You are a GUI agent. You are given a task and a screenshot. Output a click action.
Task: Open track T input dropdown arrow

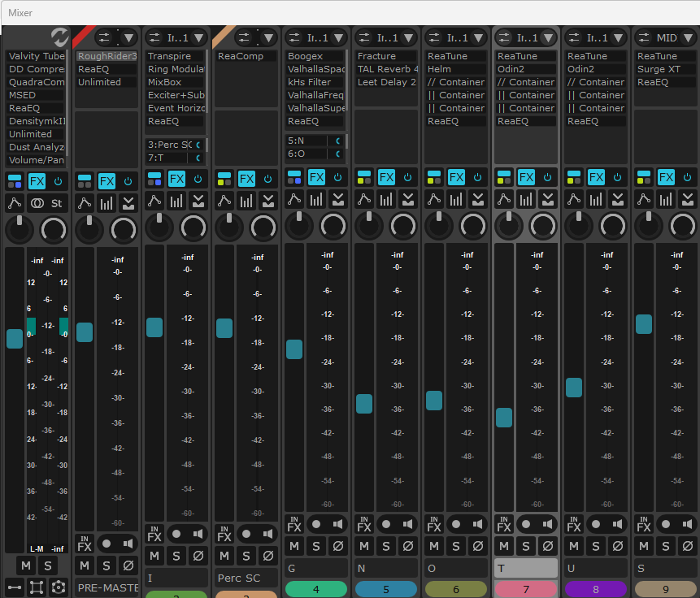click(548, 38)
